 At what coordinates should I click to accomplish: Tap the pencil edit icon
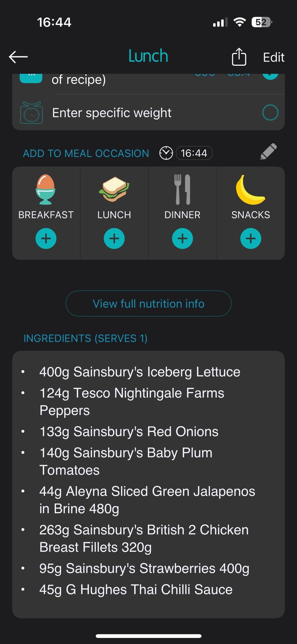pyautogui.click(x=268, y=152)
